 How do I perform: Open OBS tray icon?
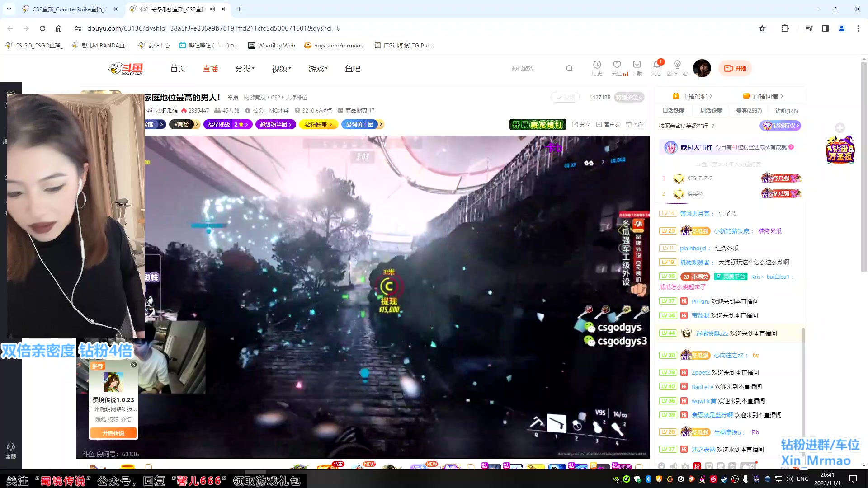735,479
